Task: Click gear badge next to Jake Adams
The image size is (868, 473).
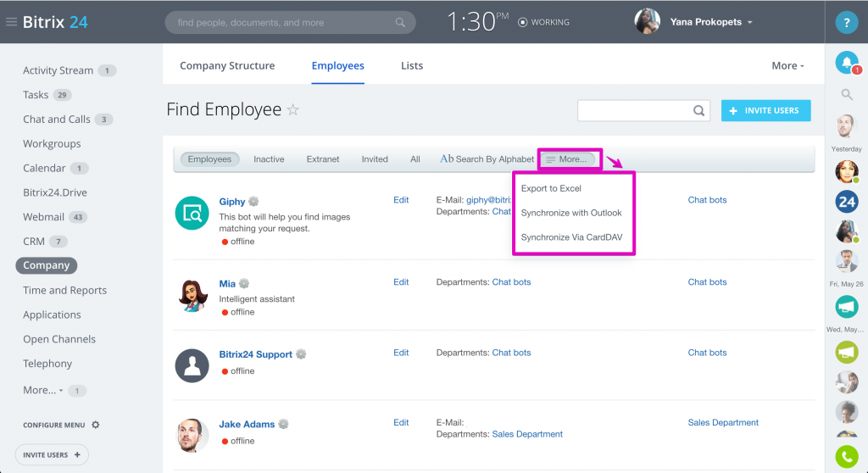Action: 283,425
